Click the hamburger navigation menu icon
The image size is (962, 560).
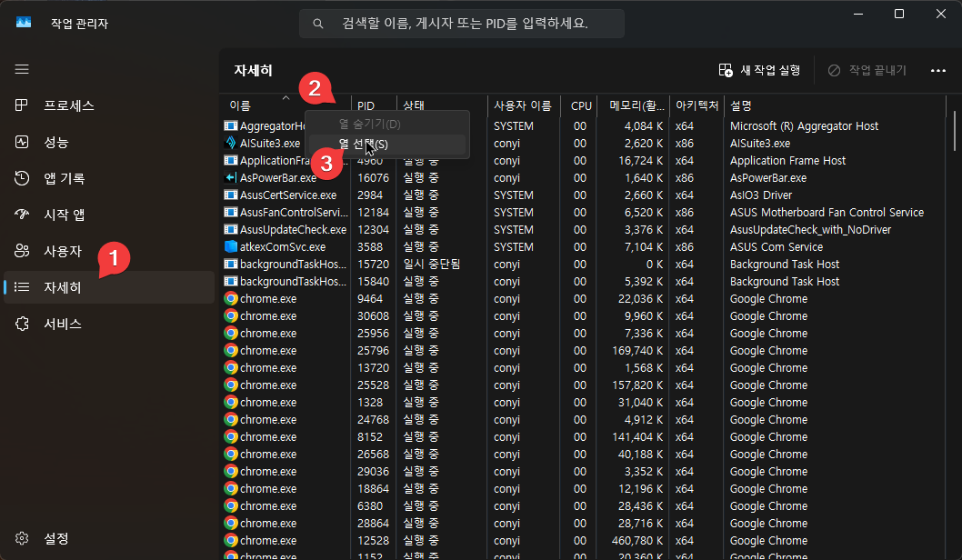click(22, 69)
